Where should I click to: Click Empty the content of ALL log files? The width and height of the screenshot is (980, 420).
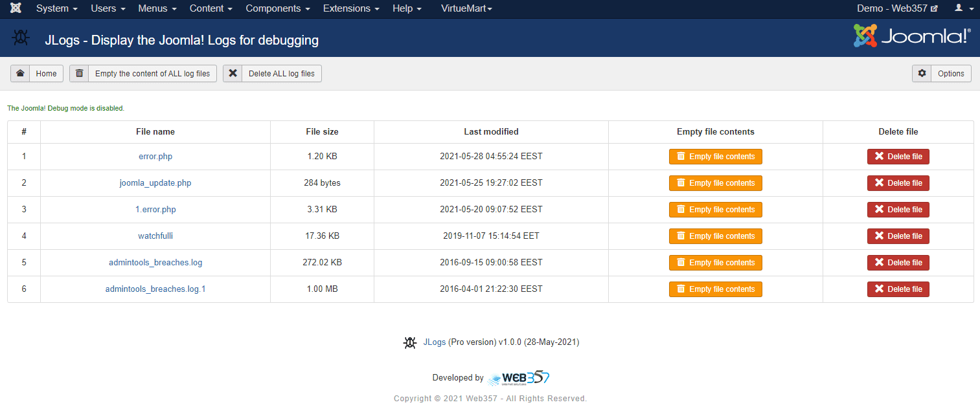point(143,73)
